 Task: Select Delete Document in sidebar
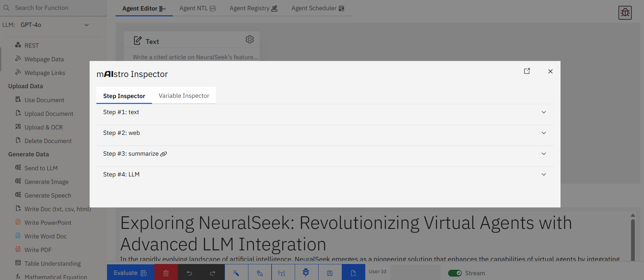coord(48,141)
